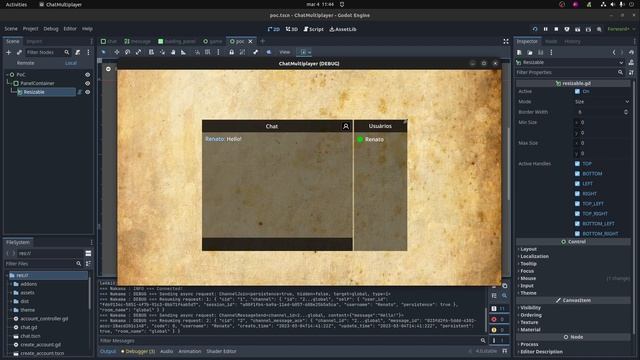The image size is (640, 360).
Task: Open documentation for Resizable object
Action: [631, 62]
